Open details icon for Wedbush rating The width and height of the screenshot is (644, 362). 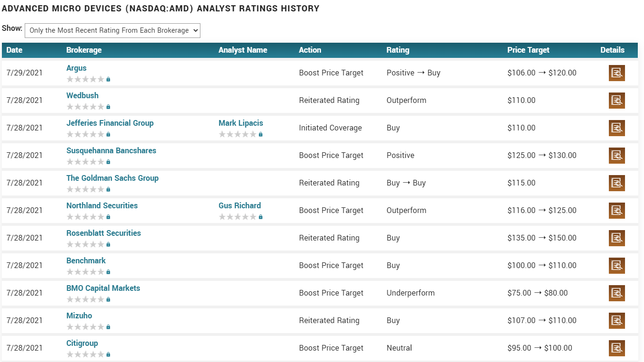(617, 101)
